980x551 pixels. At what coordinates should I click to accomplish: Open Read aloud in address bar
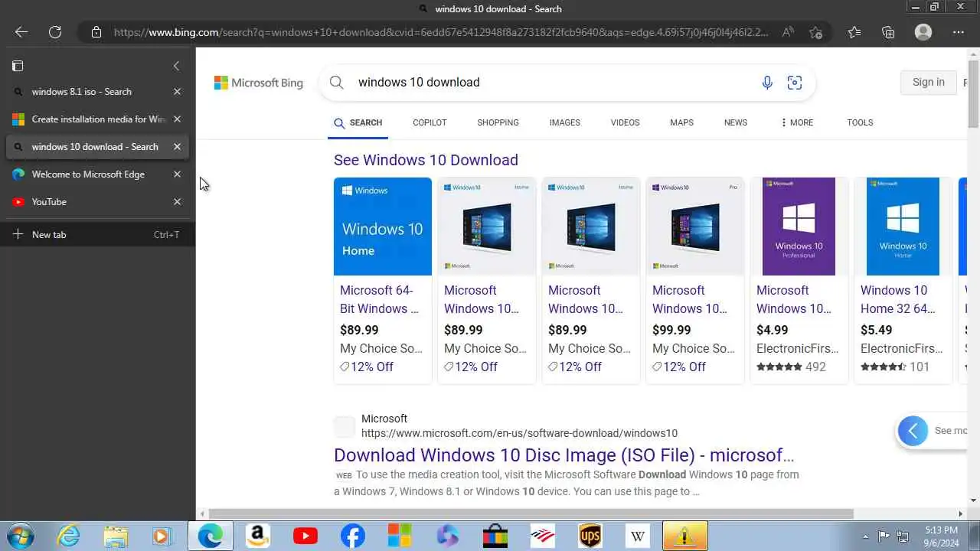[x=787, y=32]
